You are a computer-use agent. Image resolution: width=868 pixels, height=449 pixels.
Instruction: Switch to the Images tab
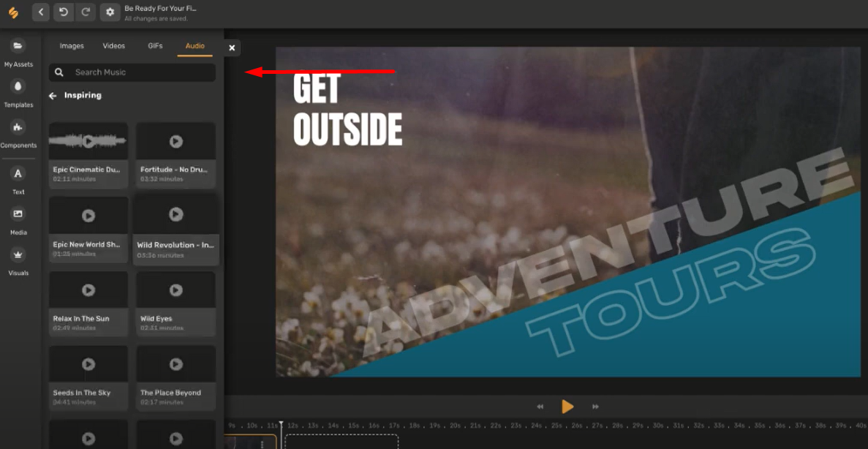click(72, 46)
